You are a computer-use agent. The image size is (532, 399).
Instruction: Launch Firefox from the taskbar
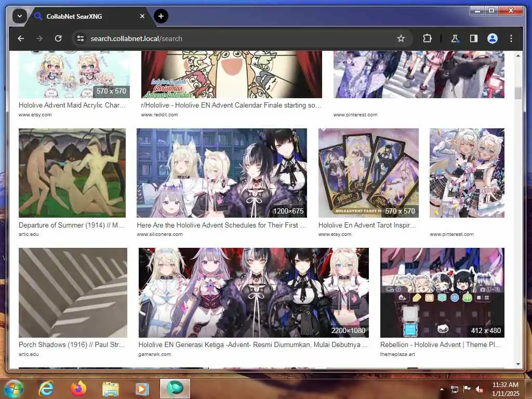78,389
